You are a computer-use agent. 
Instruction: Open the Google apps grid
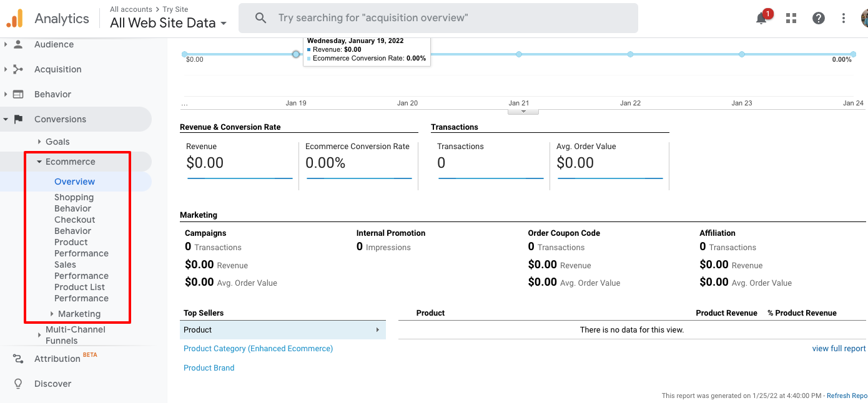click(791, 18)
